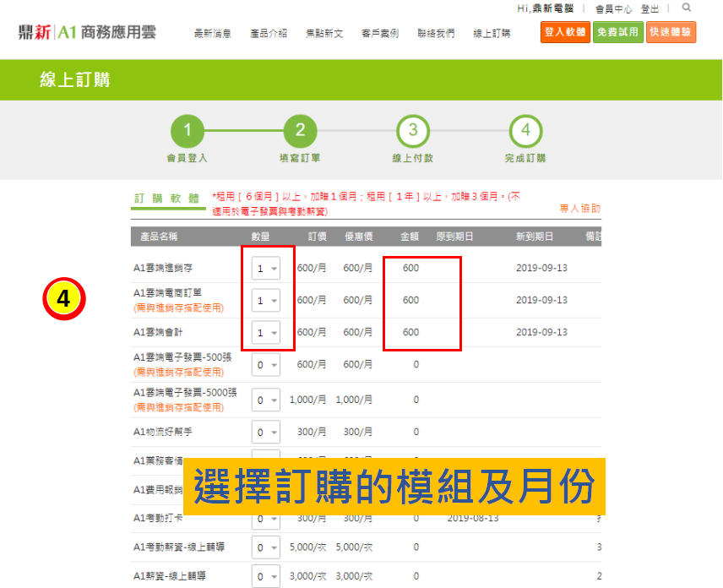Expand quantity dropdown for A1雲端電子發票-5000張
The width and height of the screenshot is (723, 588).
point(266,400)
